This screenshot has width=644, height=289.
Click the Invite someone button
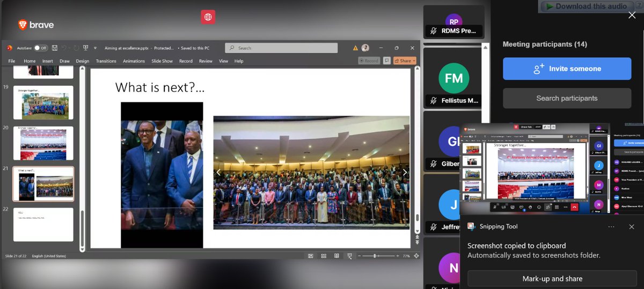pos(567,69)
